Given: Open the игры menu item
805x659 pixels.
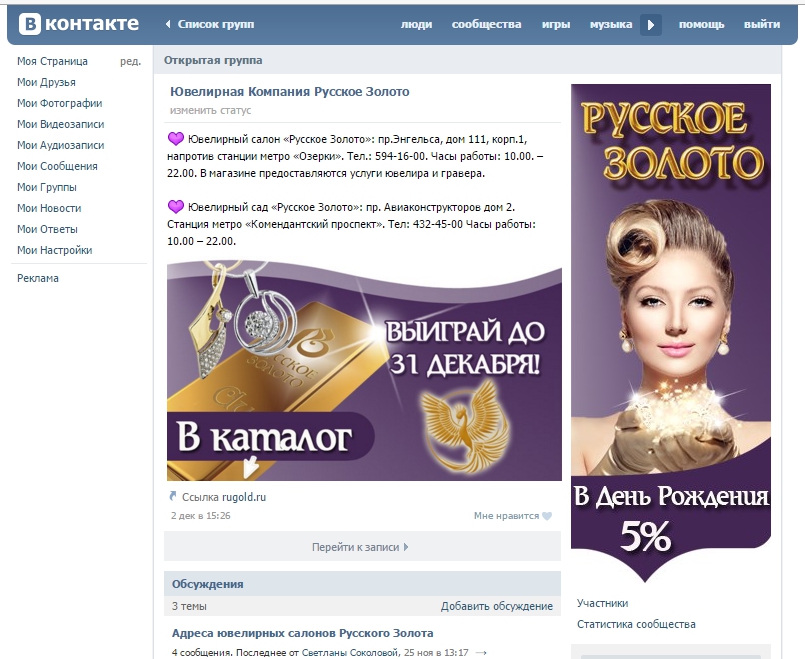Looking at the screenshot, I should [556, 24].
